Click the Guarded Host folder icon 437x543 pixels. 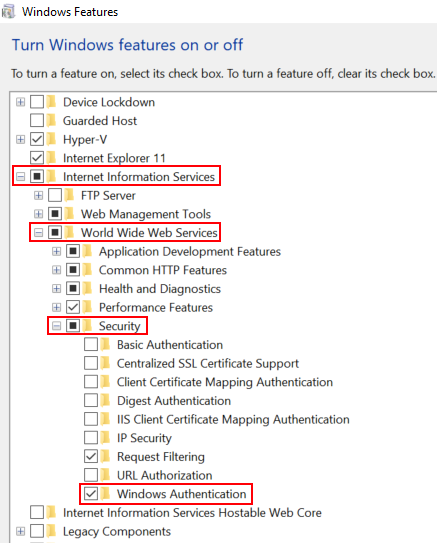click(52, 121)
